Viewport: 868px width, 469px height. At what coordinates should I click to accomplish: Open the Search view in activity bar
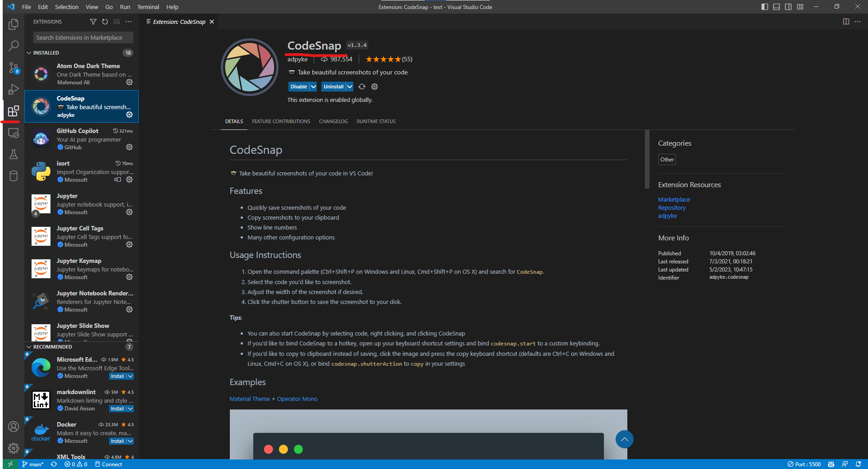coord(14,46)
